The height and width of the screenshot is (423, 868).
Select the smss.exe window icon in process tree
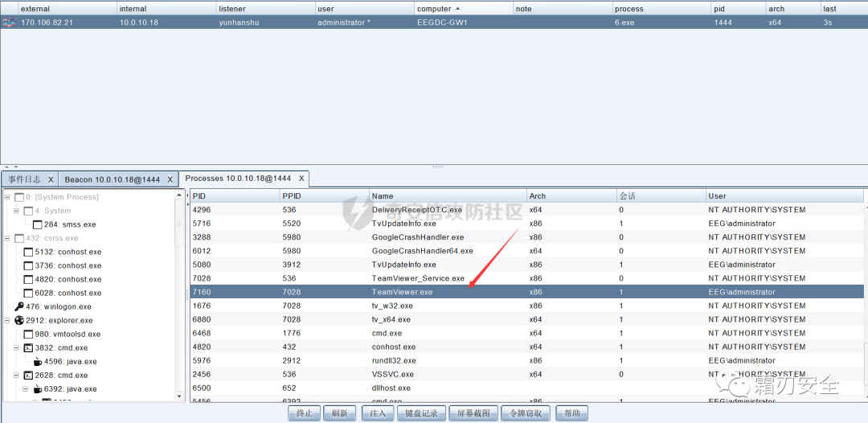(x=38, y=224)
